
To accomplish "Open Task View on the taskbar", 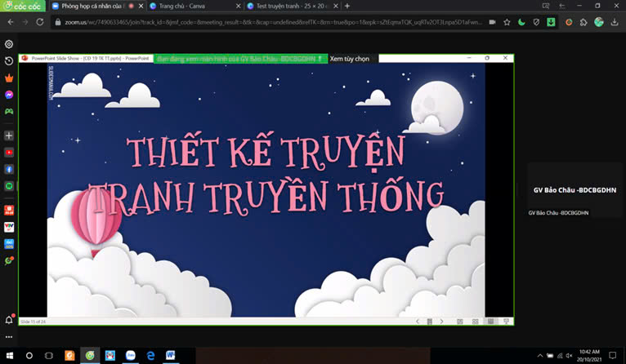I will [49, 355].
